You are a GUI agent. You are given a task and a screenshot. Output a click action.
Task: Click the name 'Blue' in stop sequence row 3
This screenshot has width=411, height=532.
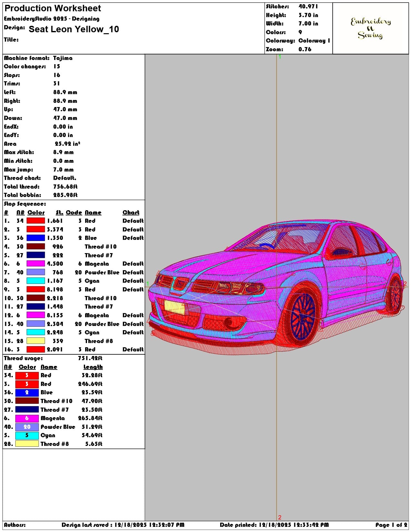coord(91,238)
